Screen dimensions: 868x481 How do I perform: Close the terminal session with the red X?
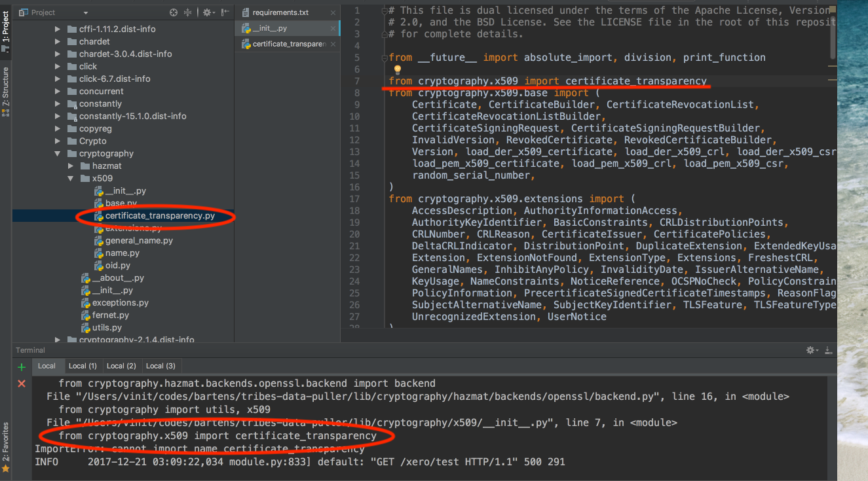point(22,383)
